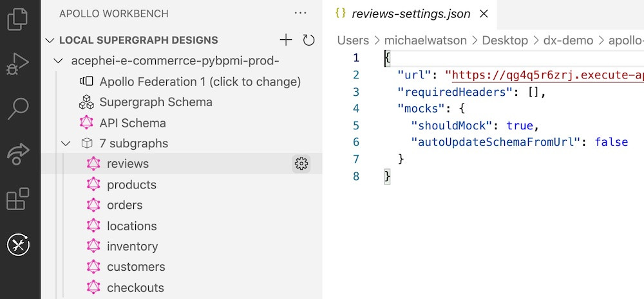
Task: Select the Apollo Workbench tools icon
Action: [x=19, y=245]
